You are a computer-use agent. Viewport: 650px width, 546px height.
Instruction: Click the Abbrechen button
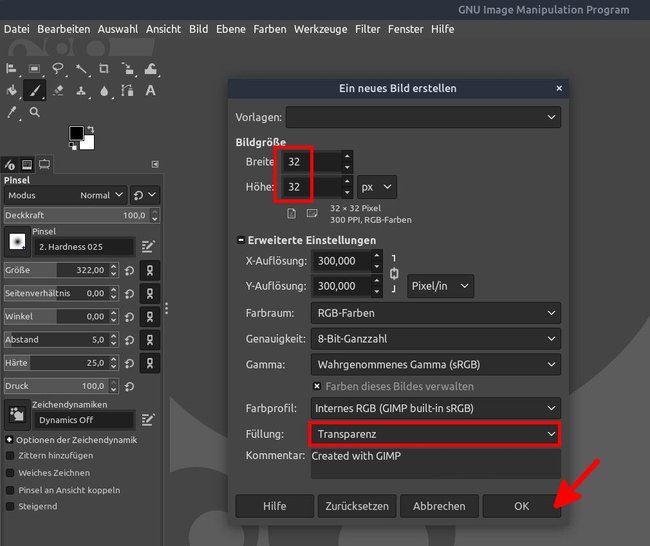[x=439, y=506]
